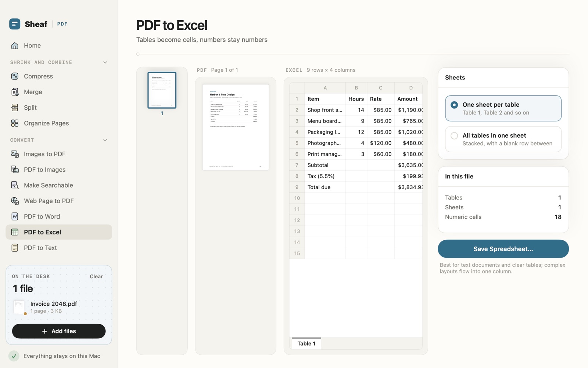Click the PDF to Excel table icon
Screen dimensions: 588x368
click(x=15, y=232)
